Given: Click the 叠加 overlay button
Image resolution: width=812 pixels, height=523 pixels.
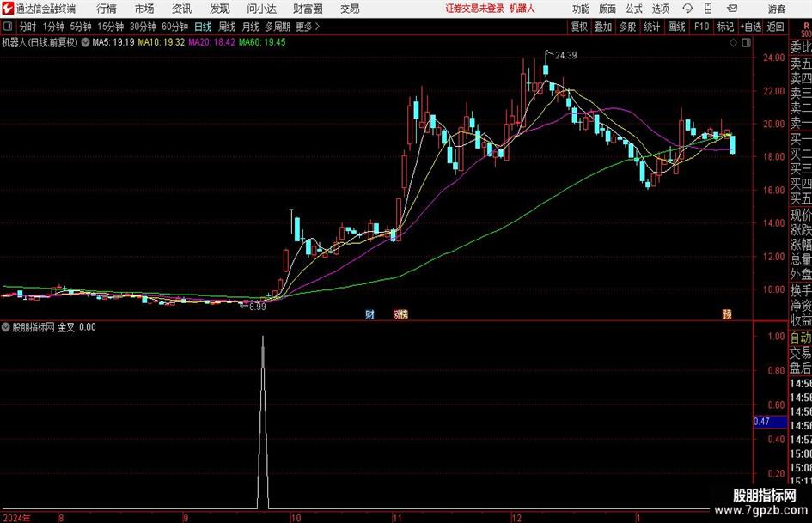Looking at the screenshot, I should [x=603, y=27].
